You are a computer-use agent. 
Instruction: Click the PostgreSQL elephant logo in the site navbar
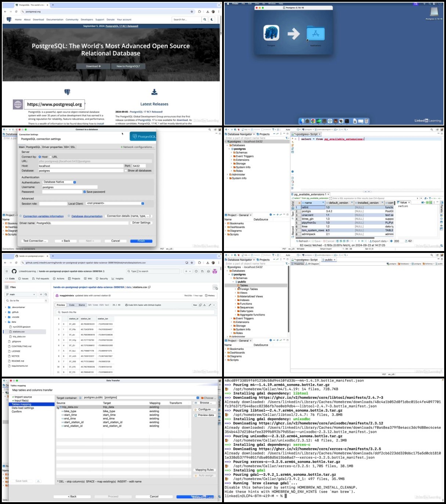click(9, 19)
